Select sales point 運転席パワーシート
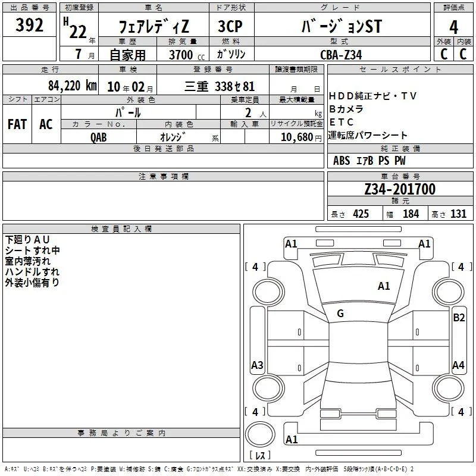This screenshot has height=476, width=476. (368, 135)
